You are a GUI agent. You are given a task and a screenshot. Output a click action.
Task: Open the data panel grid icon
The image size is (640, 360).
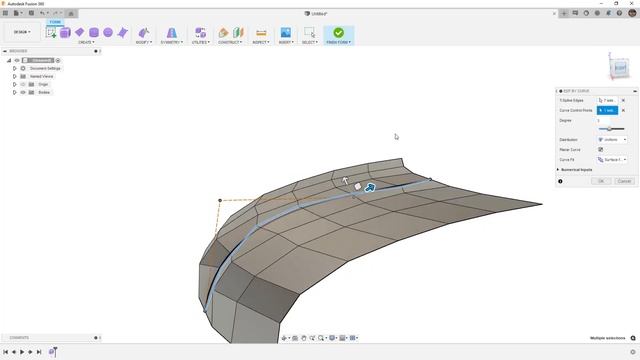click(5, 13)
